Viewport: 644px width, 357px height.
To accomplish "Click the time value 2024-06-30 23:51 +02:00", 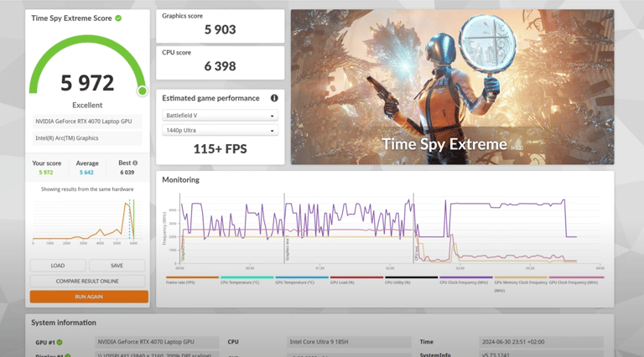I will click(542, 342).
